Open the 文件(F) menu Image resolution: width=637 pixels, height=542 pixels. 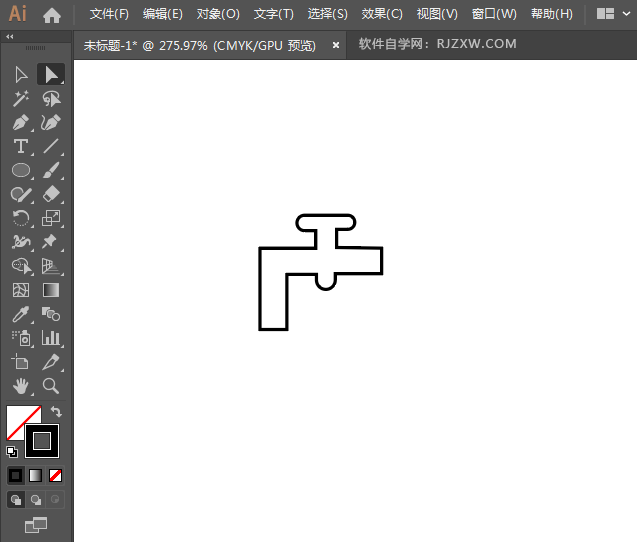pyautogui.click(x=109, y=14)
